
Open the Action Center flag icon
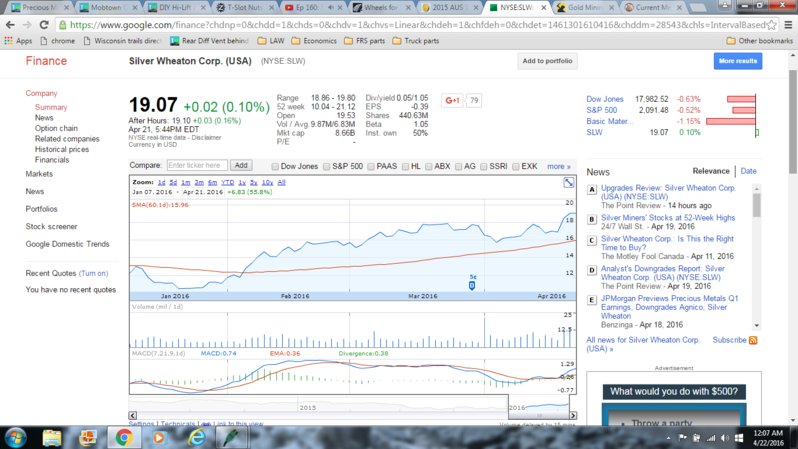[x=683, y=438]
